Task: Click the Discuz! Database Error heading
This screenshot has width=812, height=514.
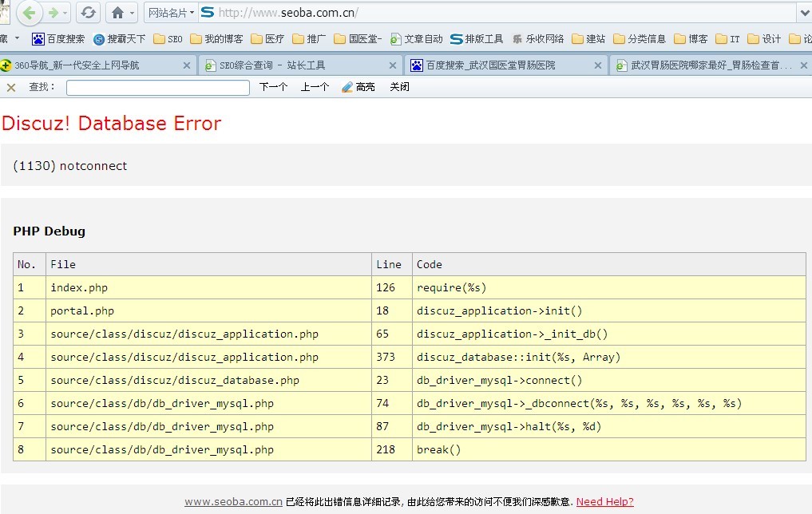Action: (111, 123)
